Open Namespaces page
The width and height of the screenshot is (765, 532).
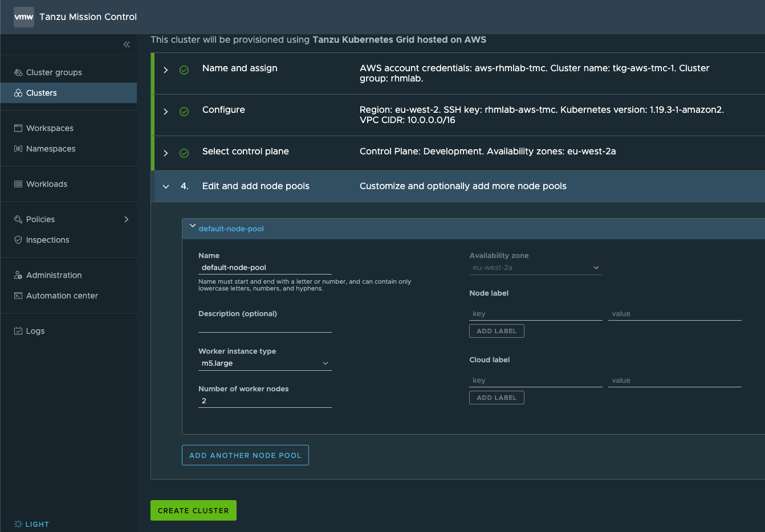tap(51, 149)
